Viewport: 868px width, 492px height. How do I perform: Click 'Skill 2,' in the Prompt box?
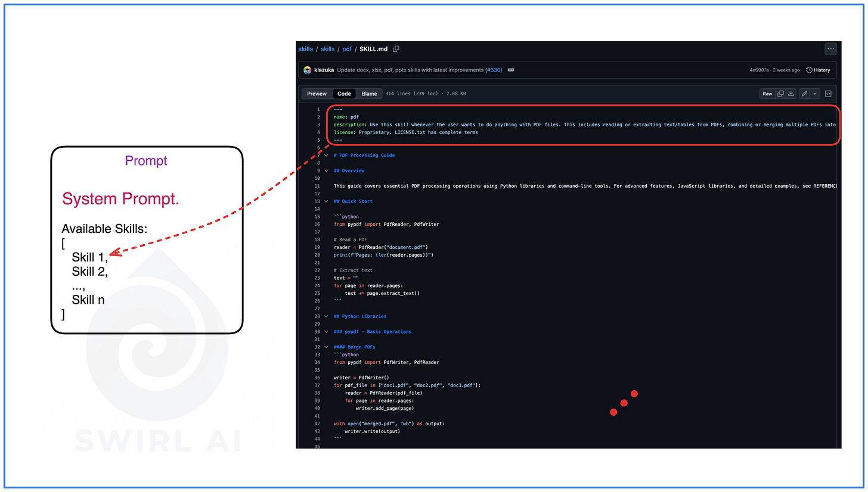point(90,272)
